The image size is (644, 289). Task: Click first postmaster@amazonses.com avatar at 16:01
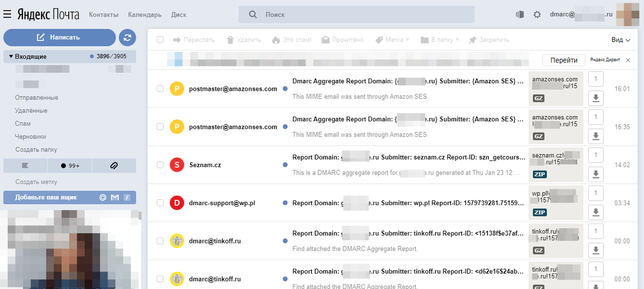[x=177, y=89]
